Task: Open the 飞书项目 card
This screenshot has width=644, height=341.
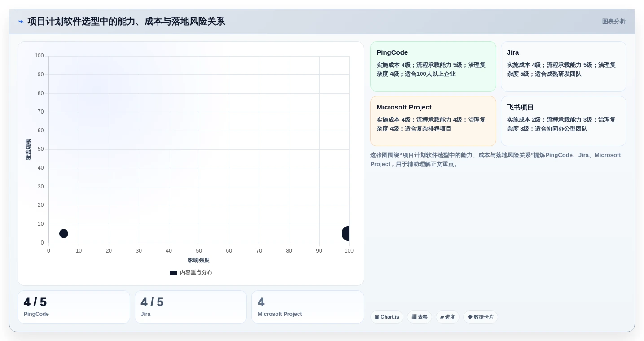Action: click(563, 121)
